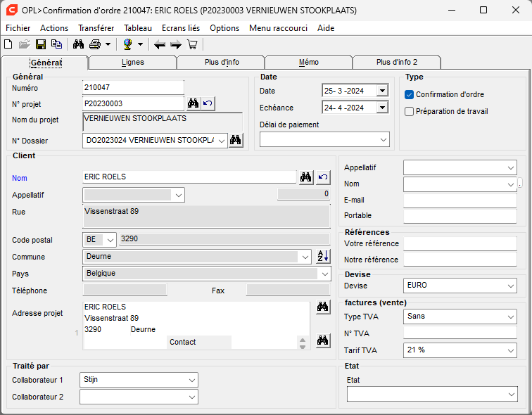Switch to the Plus d'info tab
This screenshot has height=415, width=532.
click(x=222, y=63)
